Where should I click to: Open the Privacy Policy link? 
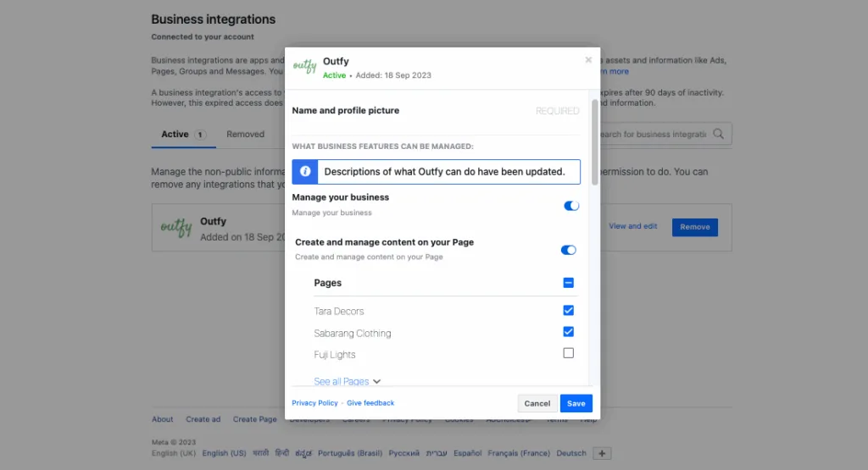(314, 403)
